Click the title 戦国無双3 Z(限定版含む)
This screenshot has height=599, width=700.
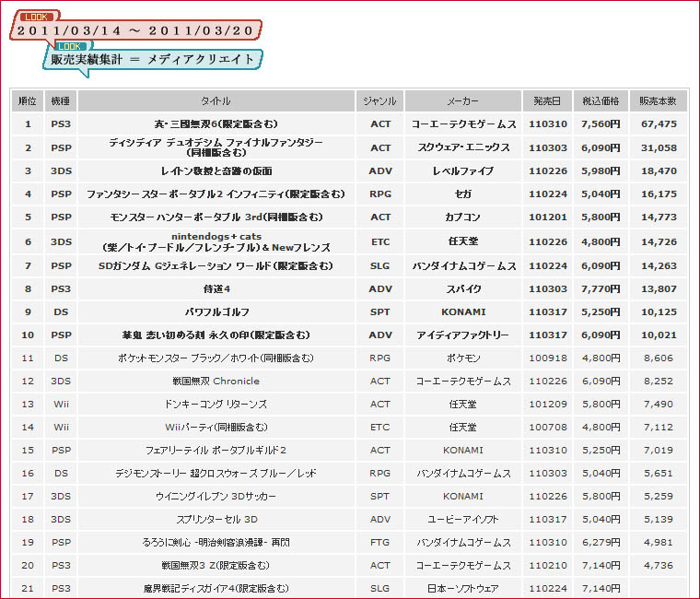tap(216, 566)
